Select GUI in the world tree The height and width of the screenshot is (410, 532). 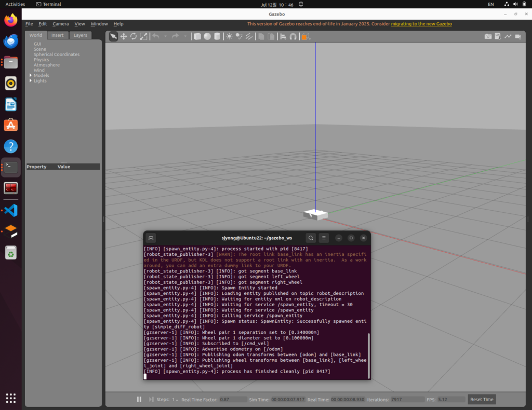[37, 44]
